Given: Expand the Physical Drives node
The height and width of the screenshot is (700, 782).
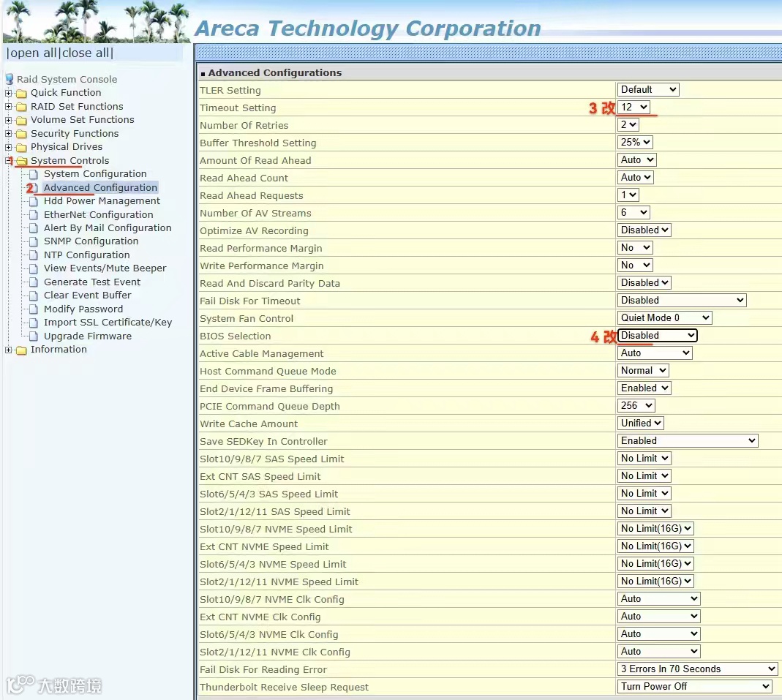Looking at the screenshot, I should click(9, 147).
